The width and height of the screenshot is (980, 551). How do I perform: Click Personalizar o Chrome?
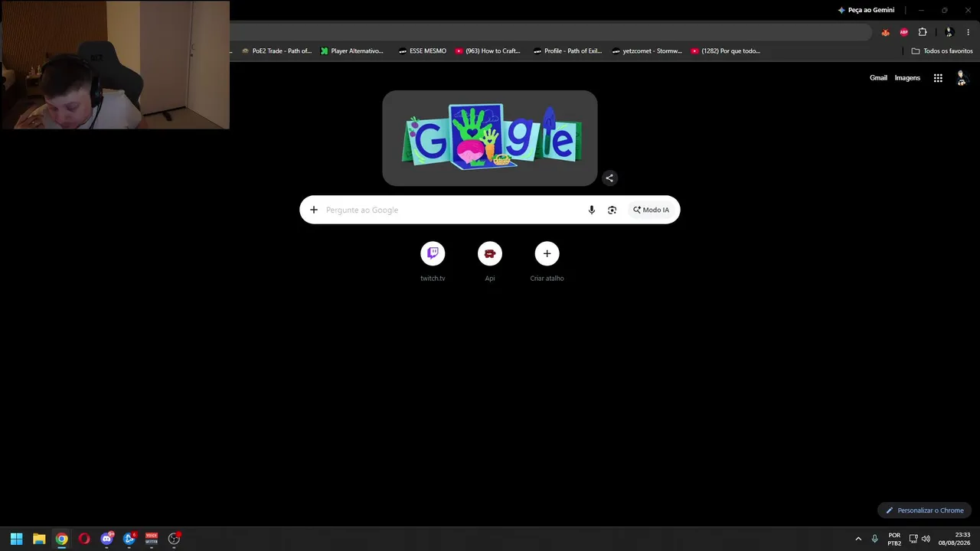coord(925,510)
